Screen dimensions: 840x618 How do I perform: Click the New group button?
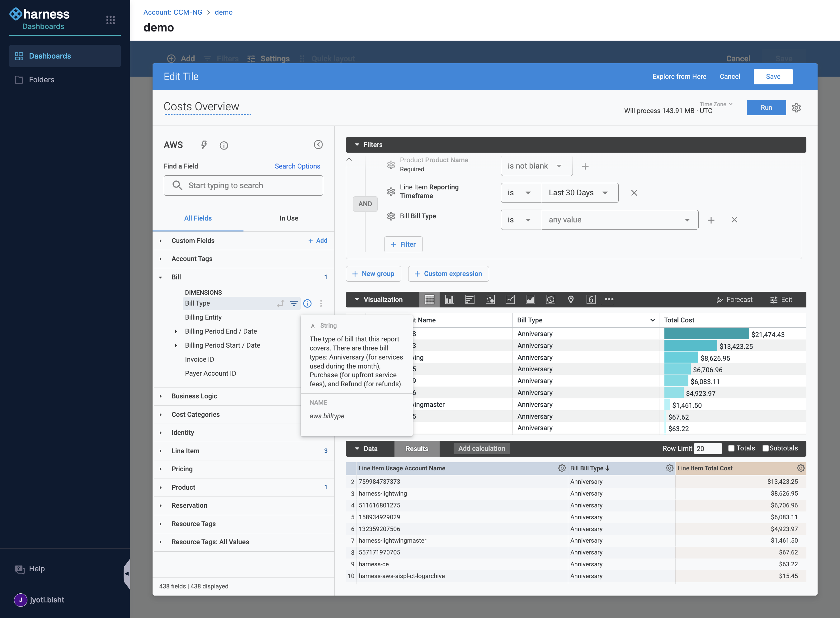click(374, 274)
